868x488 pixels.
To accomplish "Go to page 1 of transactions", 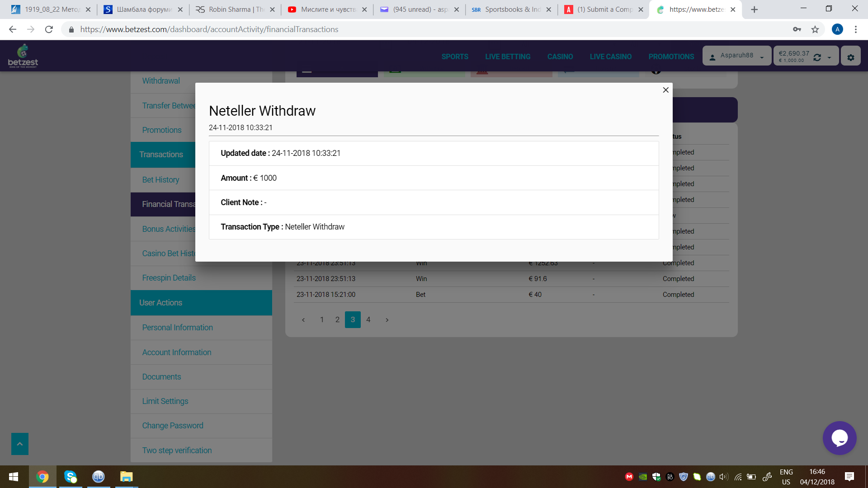I will 322,319.
